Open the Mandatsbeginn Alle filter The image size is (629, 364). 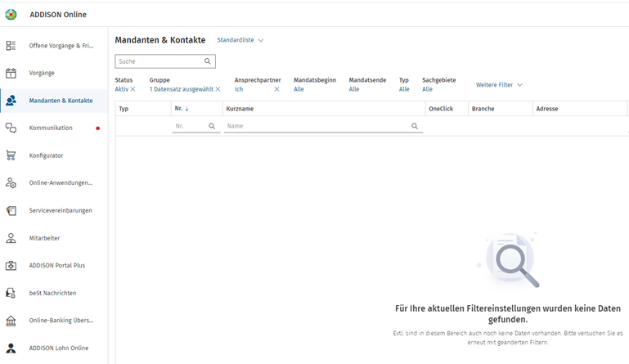pos(299,89)
